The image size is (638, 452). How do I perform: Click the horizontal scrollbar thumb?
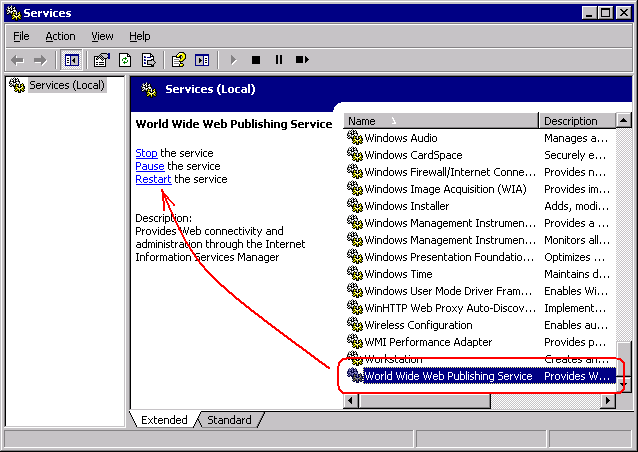(424, 401)
